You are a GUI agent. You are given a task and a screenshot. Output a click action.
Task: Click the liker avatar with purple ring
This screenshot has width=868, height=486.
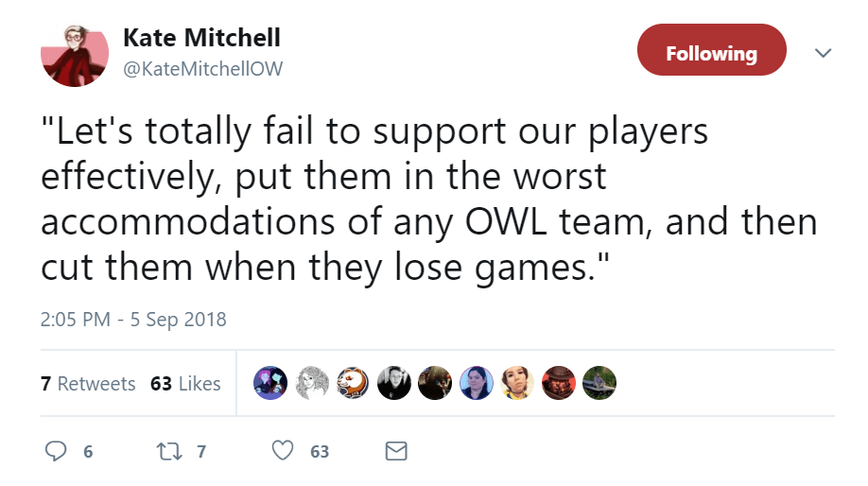pos(476,383)
